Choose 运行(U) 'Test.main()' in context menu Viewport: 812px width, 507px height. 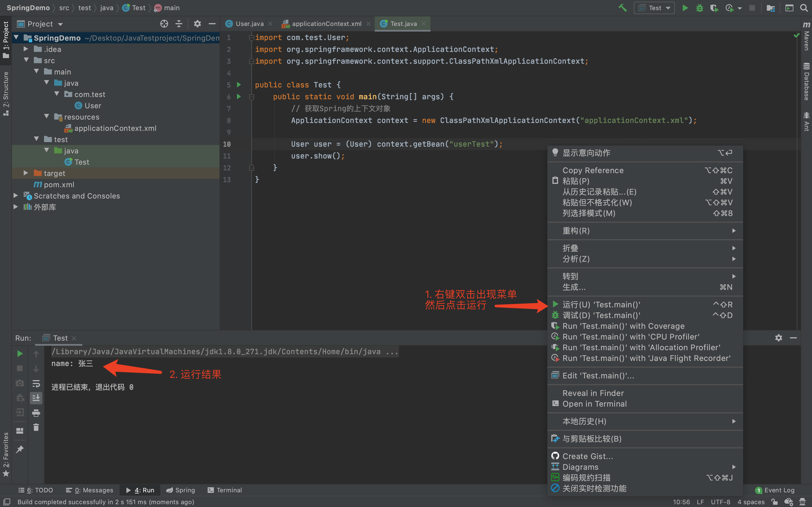coord(645,305)
